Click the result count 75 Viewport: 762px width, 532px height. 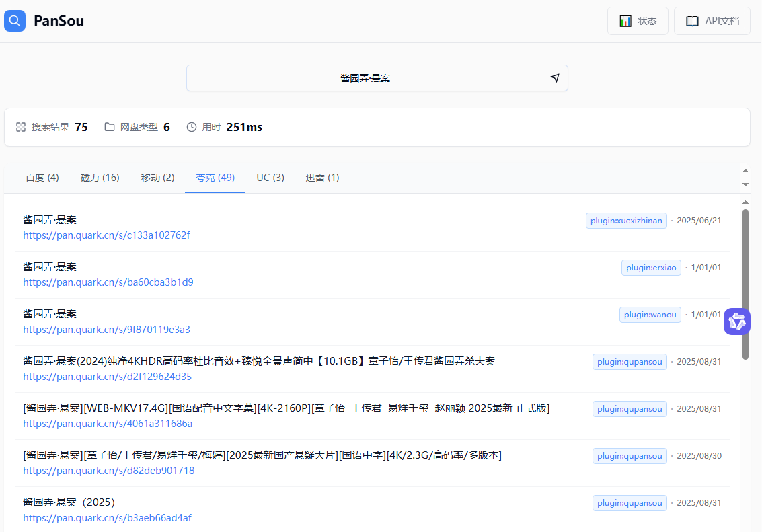(81, 127)
